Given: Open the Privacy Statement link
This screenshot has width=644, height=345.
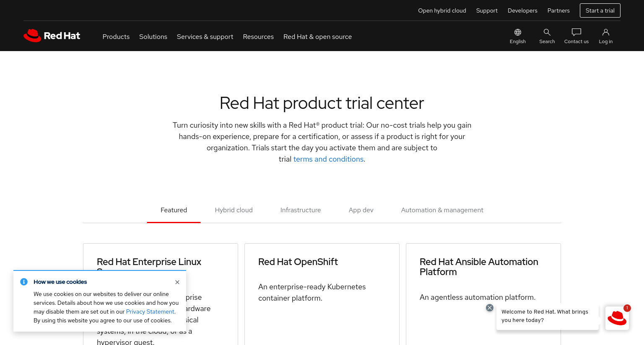Looking at the screenshot, I should (150, 312).
